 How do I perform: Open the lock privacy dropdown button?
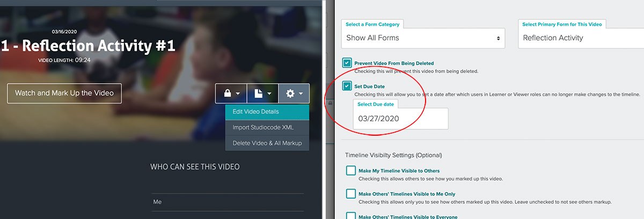point(231,93)
